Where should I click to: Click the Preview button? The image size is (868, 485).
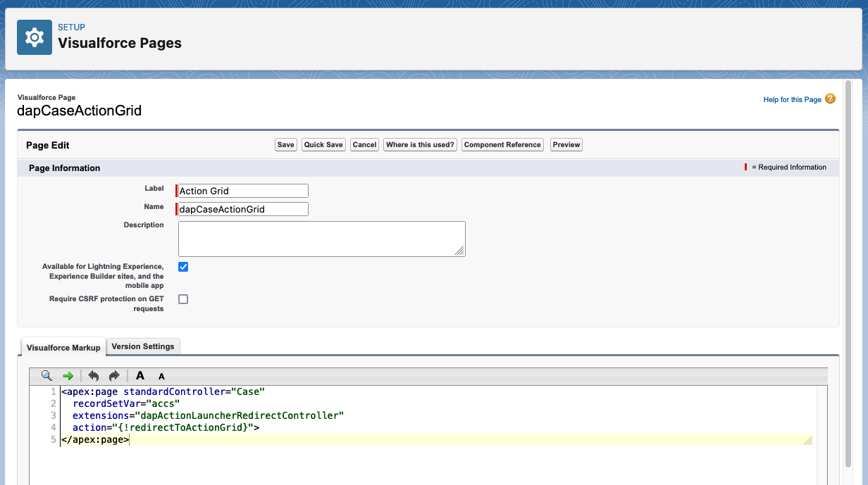pyautogui.click(x=566, y=145)
